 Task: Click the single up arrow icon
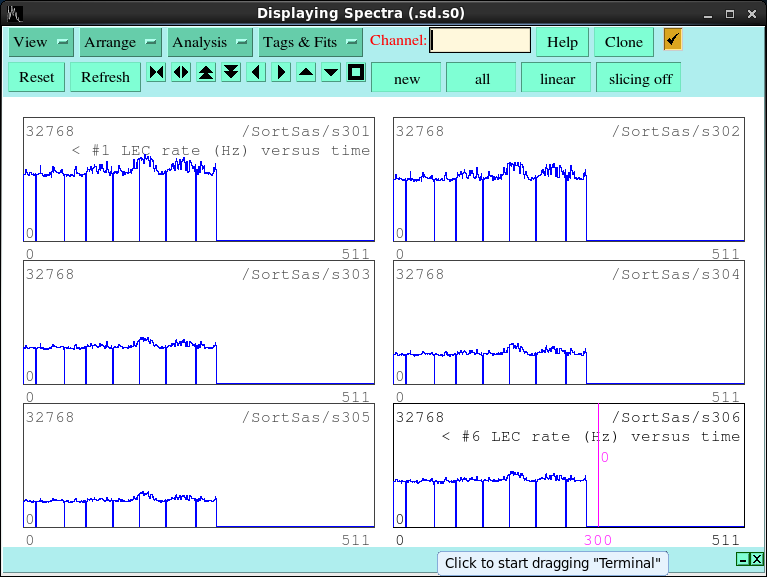tap(306, 73)
